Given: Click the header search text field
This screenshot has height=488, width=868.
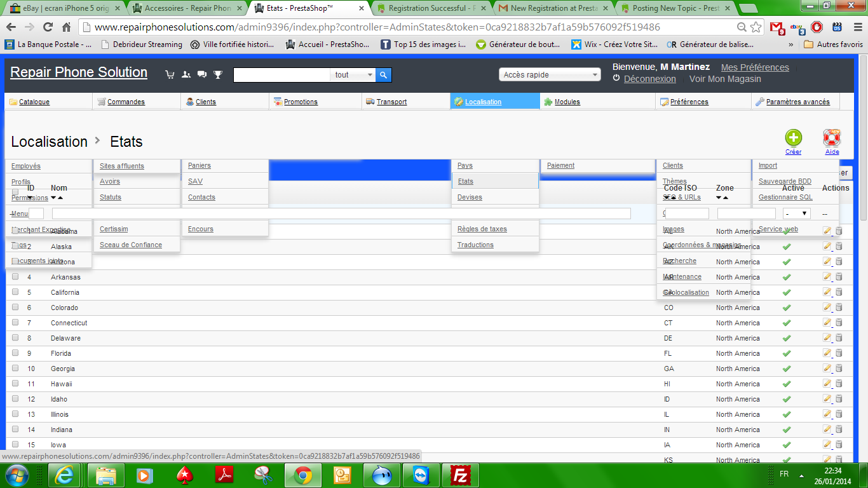Looking at the screenshot, I should tap(281, 75).
